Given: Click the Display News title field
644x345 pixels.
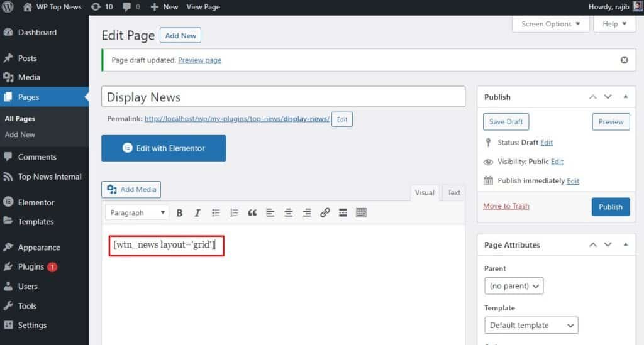Looking at the screenshot, I should pos(283,97).
